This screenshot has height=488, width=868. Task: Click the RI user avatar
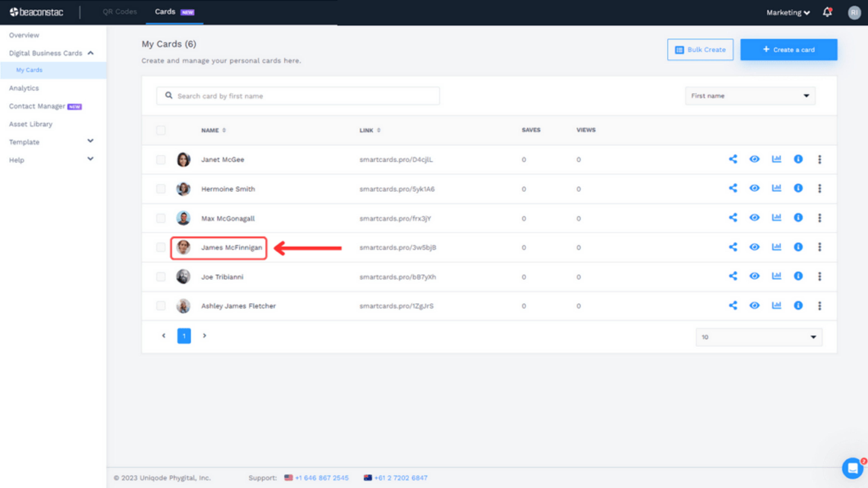coord(854,13)
